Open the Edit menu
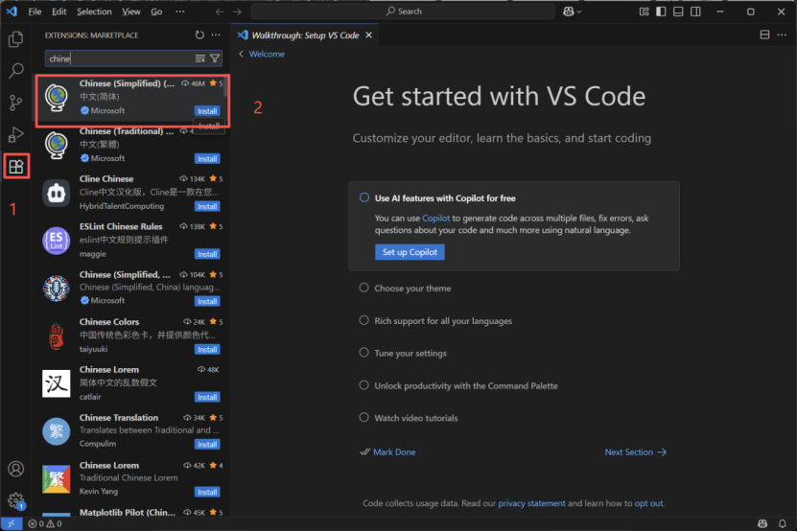The height and width of the screenshot is (532, 797). click(59, 12)
